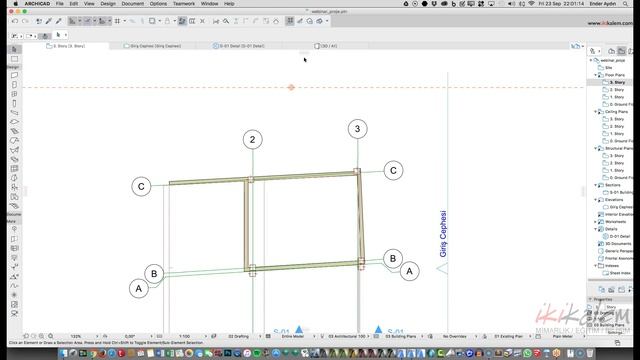This screenshot has width=640, height=360.
Task: Open the WhatsApp icon in the Dock
Action: tap(527, 353)
